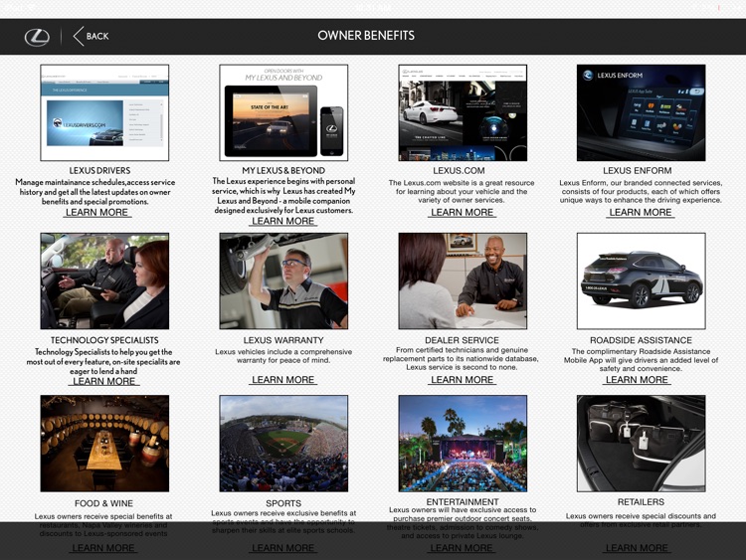Learn more about Technology Specialists
This screenshot has width=746, height=560.
[x=104, y=381]
